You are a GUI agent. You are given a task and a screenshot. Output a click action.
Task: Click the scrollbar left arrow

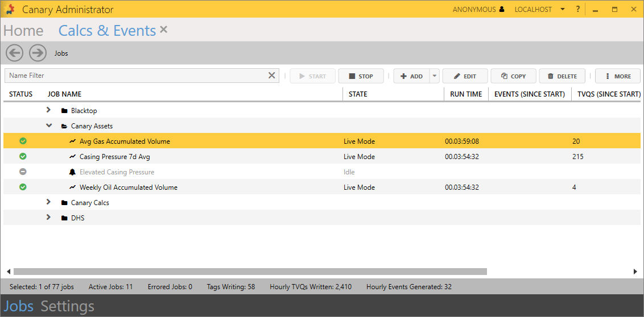pos(8,272)
